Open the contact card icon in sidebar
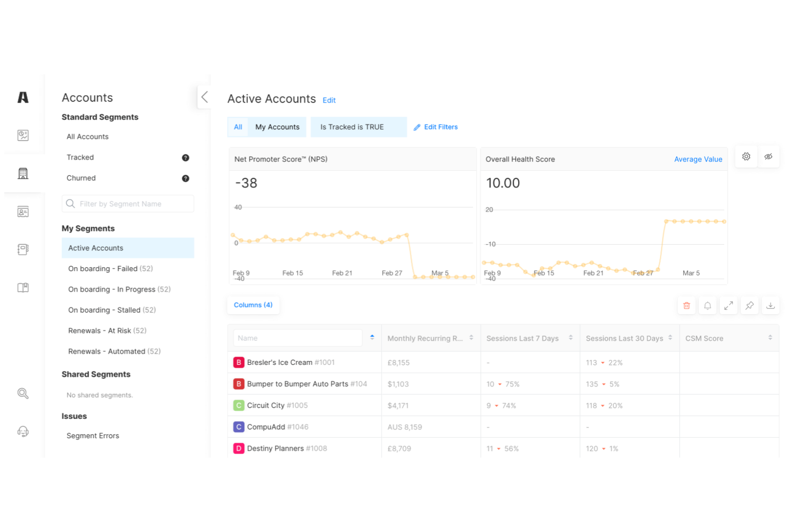The width and height of the screenshot is (798, 532). click(23, 211)
